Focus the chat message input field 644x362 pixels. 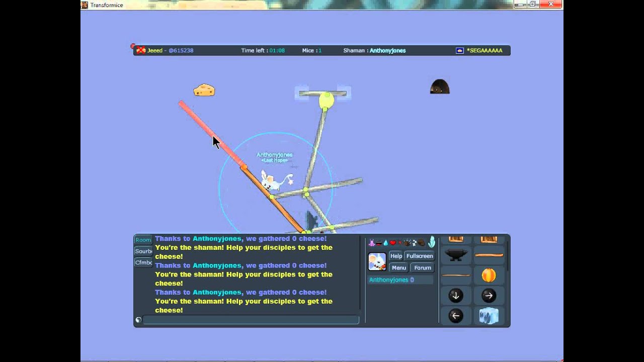[251, 320]
